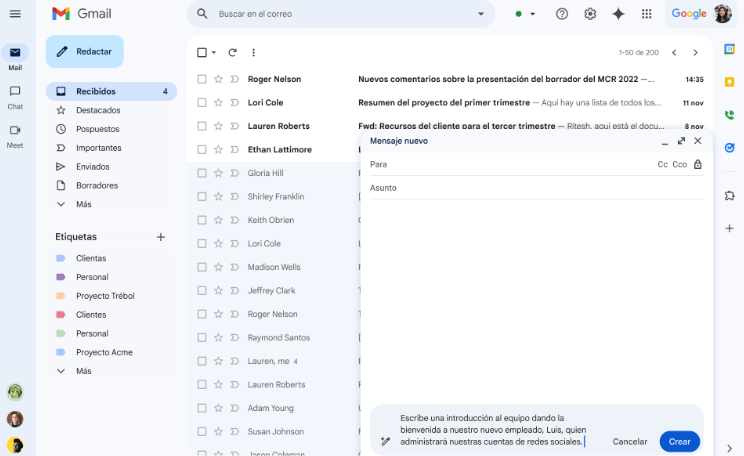Click the Crear button
The height and width of the screenshot is (456, 744).
pos(679,441)
